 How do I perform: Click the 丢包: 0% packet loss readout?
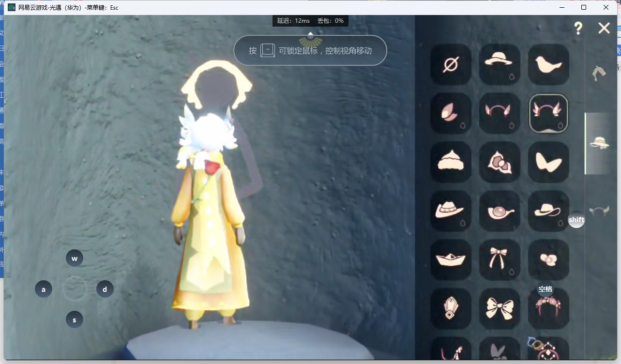click(x=331, y=21)
